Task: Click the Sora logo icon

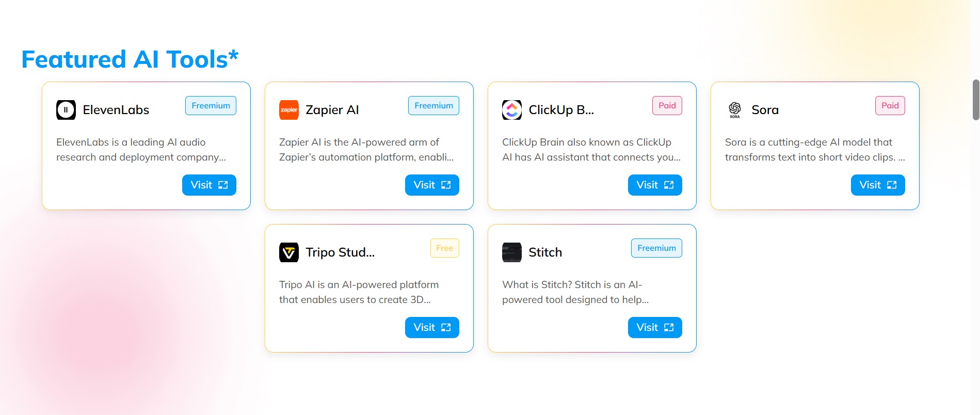Action: tap(734, 109)
